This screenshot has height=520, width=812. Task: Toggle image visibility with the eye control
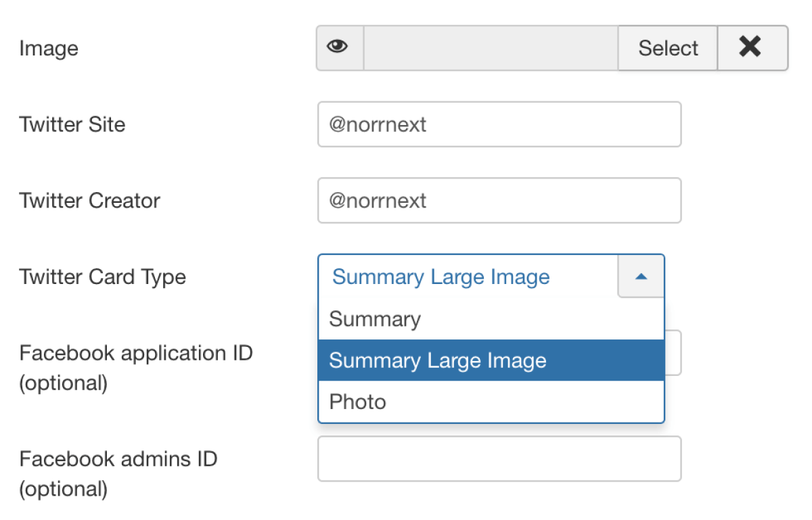click(338, 47)
